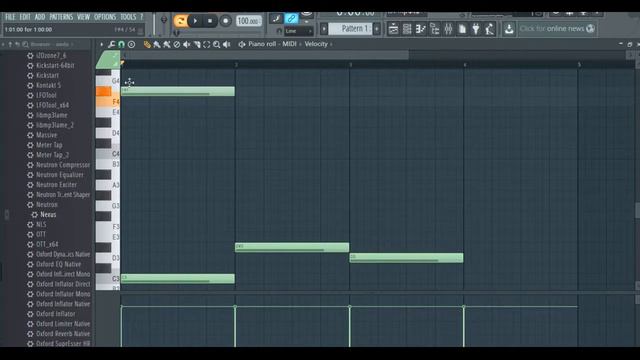Stop playback with the Stop button
This screenshot has height=360, width=640.
pos(210,21)
